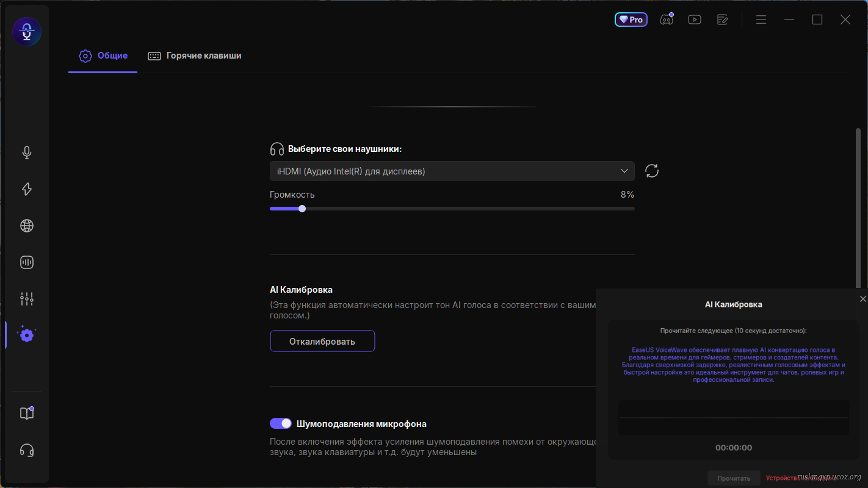
Task: Open the YouTube video icon in title bar
Action: (x=694, y=20)
